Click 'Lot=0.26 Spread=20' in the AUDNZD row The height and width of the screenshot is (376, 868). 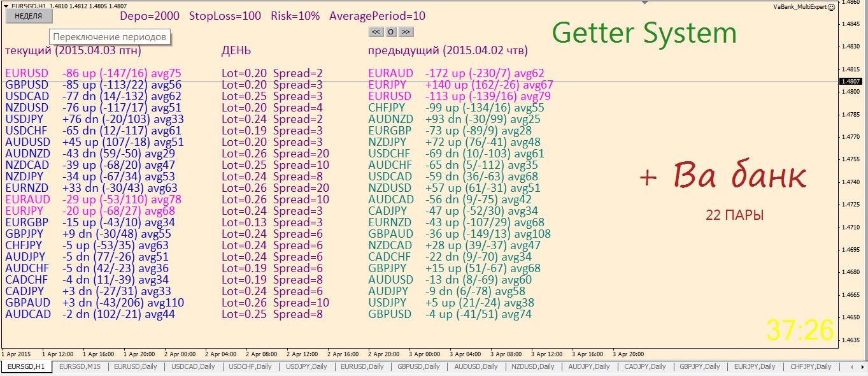(275, 154)
